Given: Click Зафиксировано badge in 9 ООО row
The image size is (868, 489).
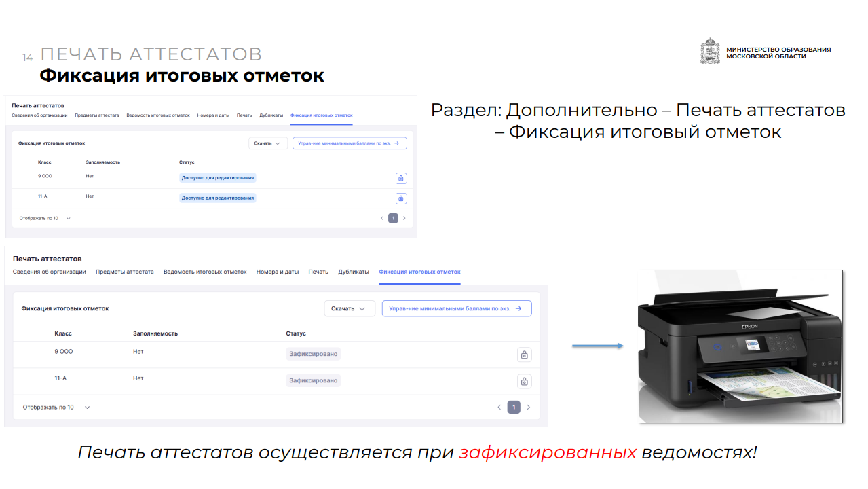Looking at the screenshot, I should [x=314, y=354].
